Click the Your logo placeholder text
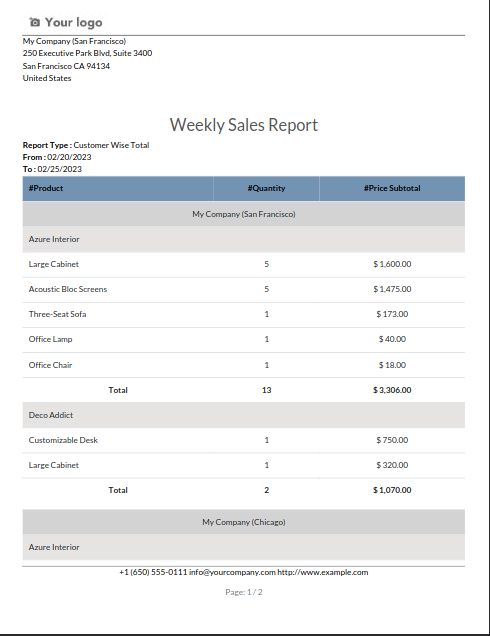 [73, 22]
